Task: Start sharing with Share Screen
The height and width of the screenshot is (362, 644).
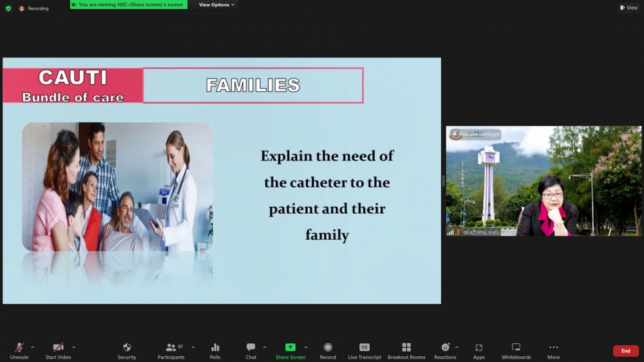Action: (x=290, y=351)
